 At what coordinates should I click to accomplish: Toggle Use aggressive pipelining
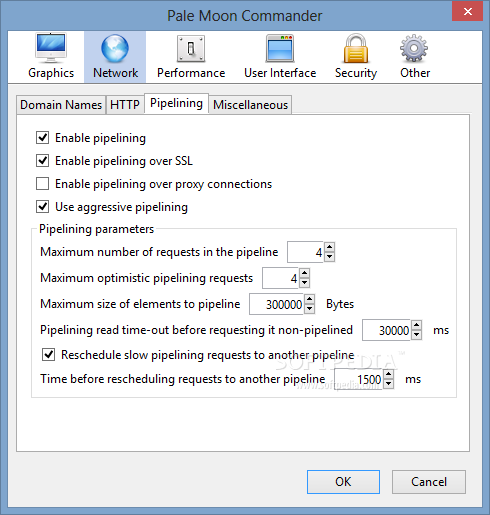click(43, 206)
